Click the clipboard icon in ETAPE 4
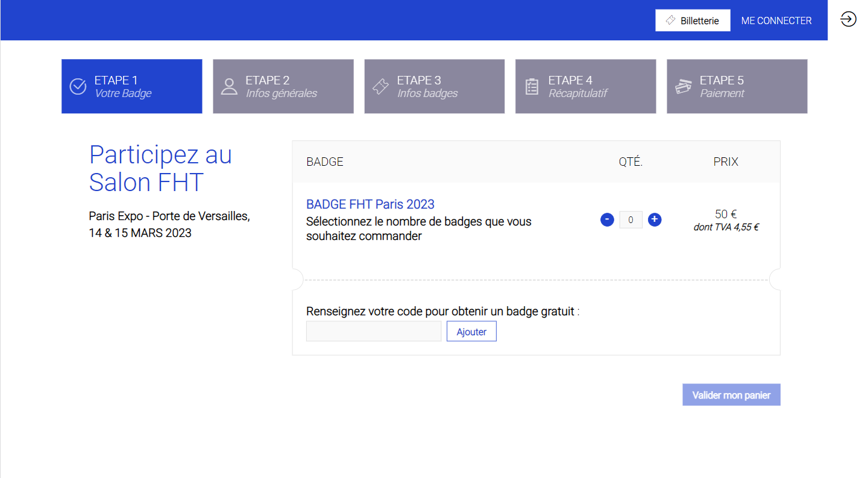Screen dimensions: 868x478 click(532, 86)
